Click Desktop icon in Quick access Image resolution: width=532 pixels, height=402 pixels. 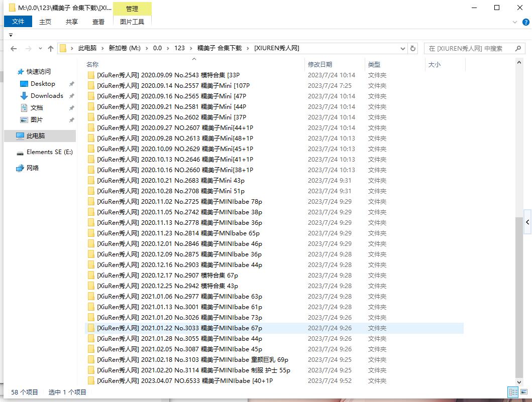[24, 84]
